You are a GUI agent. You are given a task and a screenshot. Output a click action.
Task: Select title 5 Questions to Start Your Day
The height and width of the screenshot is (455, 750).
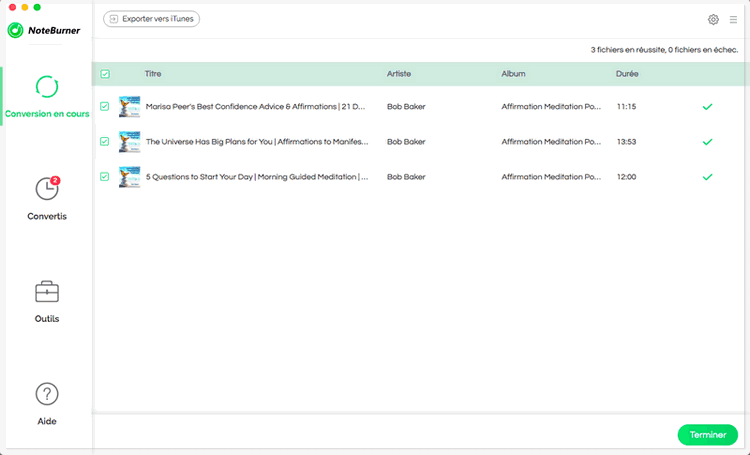click(x=257, y=177)
